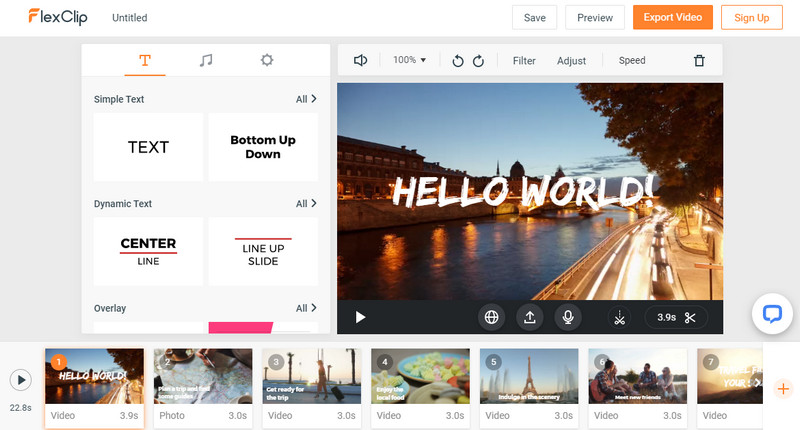Click the Photo label under clip 2
The height and width of the screenshot is (430, 800).
[x=172, y=416]
